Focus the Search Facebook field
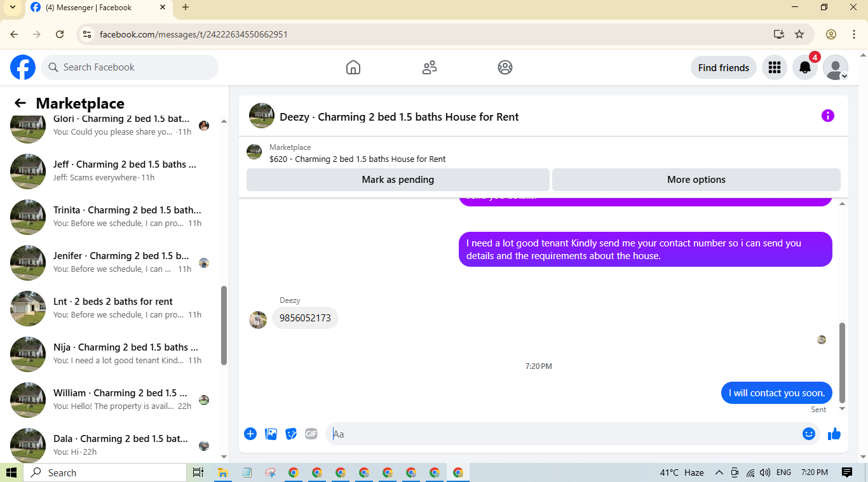 coord(130,67)
